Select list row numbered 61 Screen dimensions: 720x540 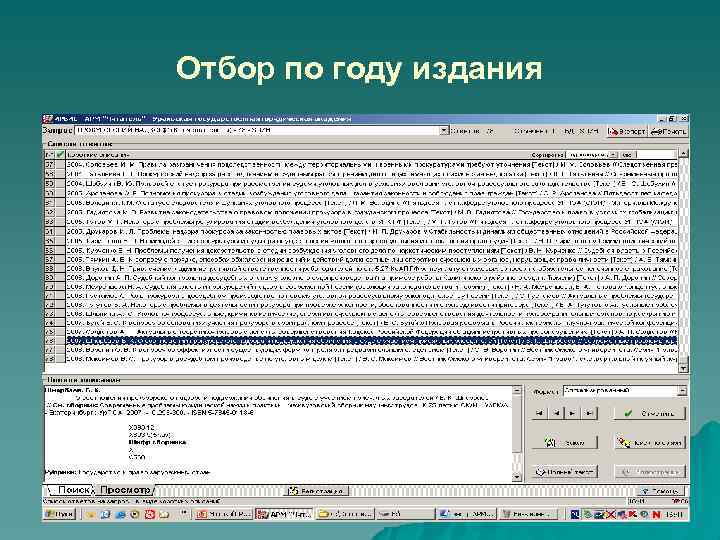coord(360,202)
